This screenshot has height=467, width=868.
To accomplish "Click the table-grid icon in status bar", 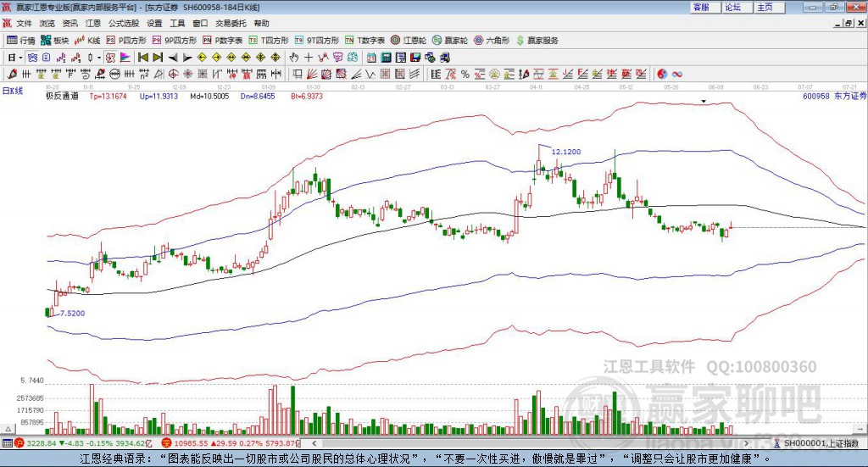I will [7, 443].
